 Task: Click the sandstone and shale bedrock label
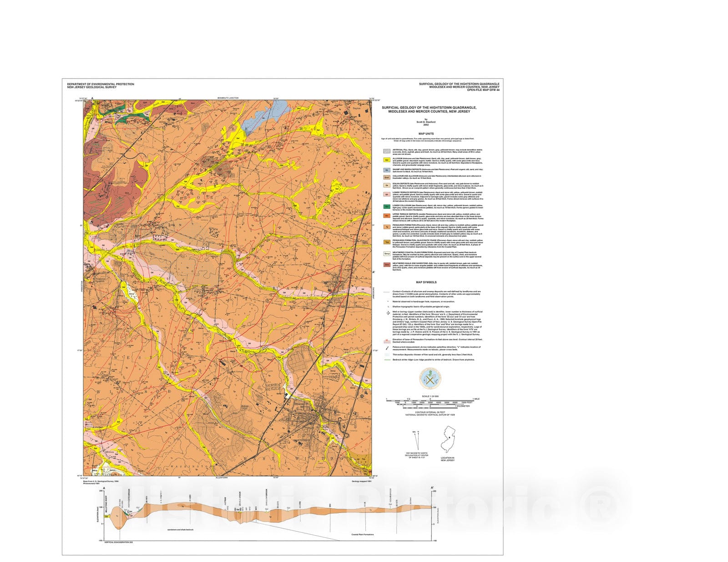[180, 530]
